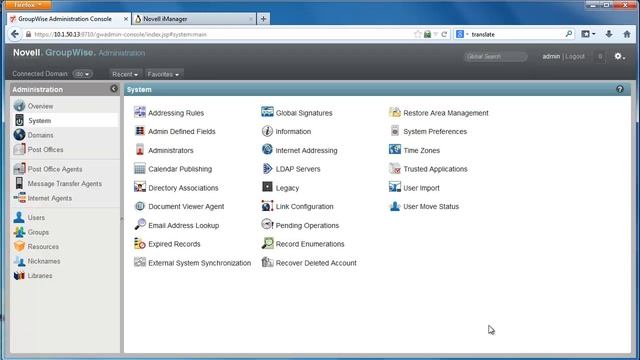This screenshot has height=360, width=640.
Task: Click Record Enumerations icon
Action: click(267, 244)
